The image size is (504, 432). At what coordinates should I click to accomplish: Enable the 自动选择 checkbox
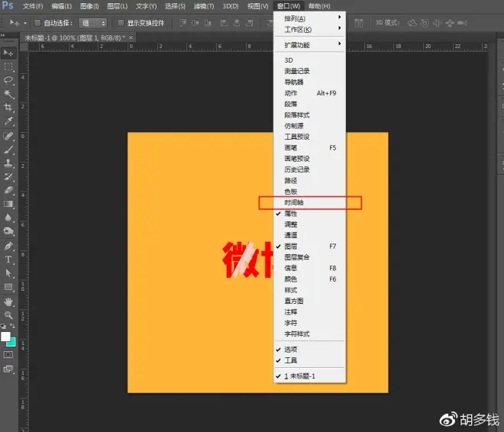[37, 23]
